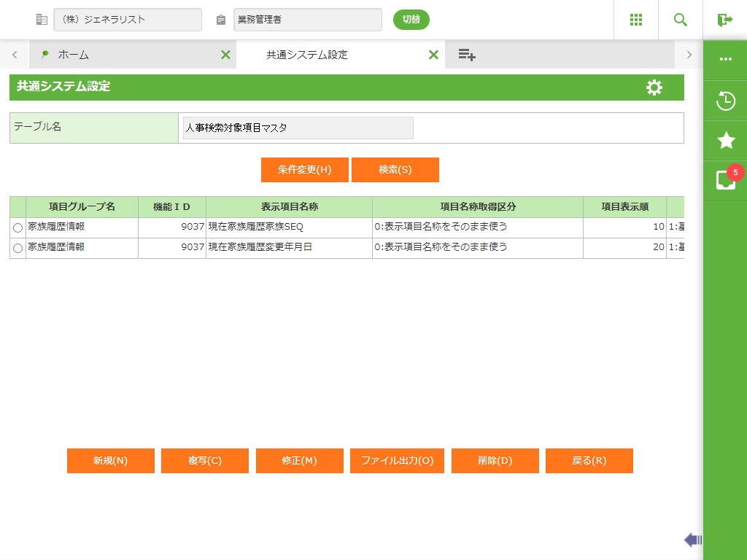The height and width of the screenshot is (560, 747).
Task: Collapse sidebar with the purple arrow
Action: (692, 540)
